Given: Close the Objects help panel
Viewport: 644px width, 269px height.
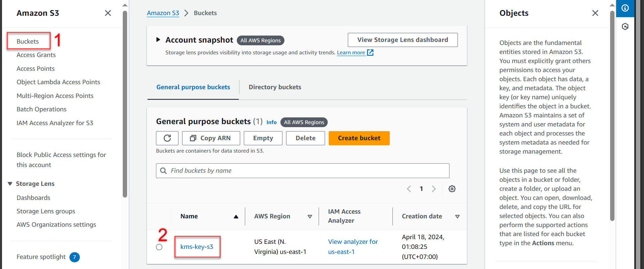Looking at the screenshot, I should (x=595, y=13).
